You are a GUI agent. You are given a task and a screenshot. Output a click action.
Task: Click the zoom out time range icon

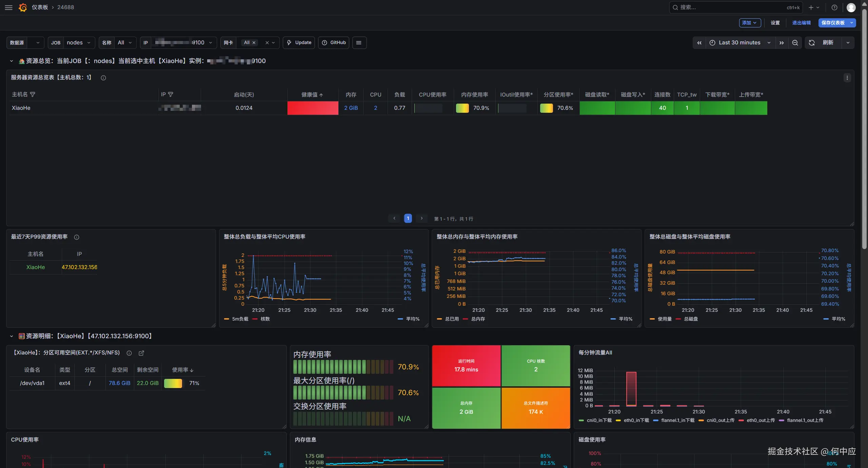[795, 43]
